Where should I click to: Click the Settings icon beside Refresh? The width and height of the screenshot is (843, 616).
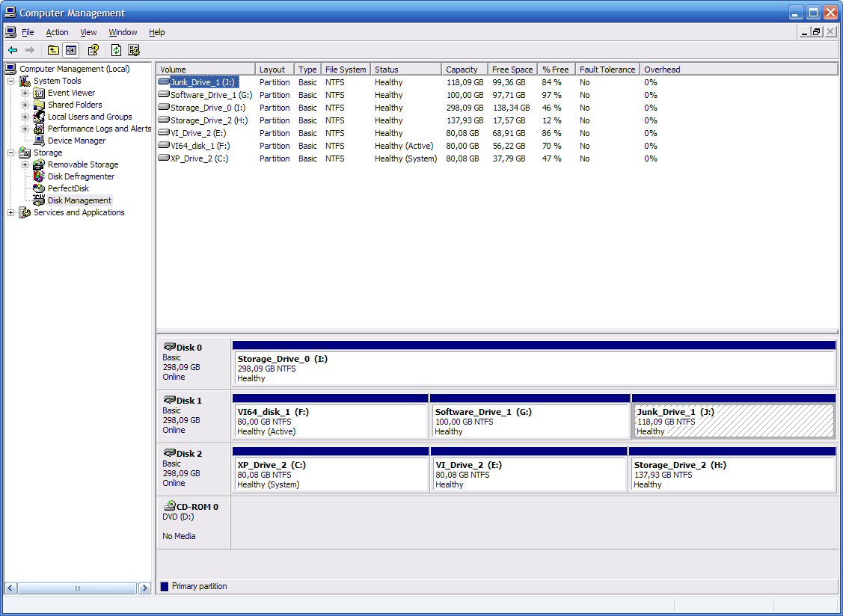(x=134, y=50)
